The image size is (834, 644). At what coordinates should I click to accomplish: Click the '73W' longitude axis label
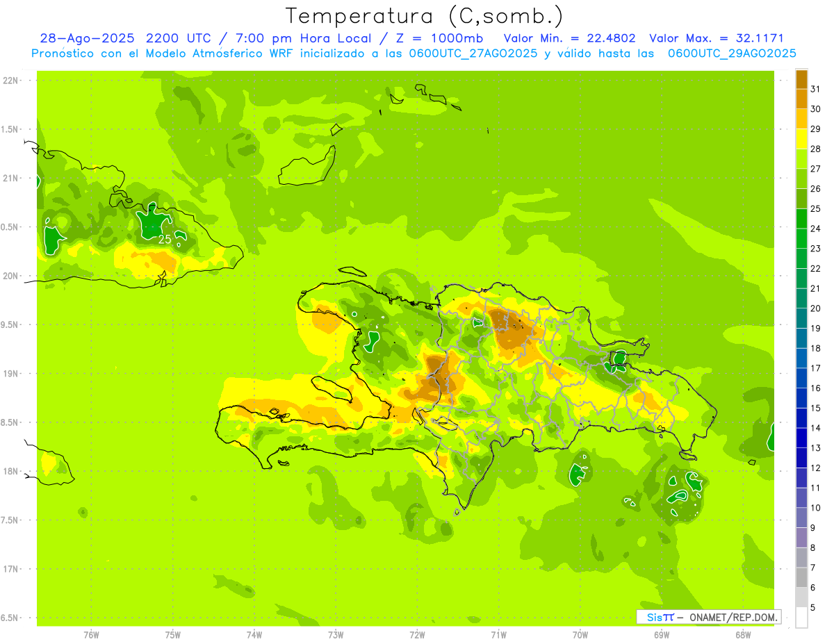pos(336,635)
